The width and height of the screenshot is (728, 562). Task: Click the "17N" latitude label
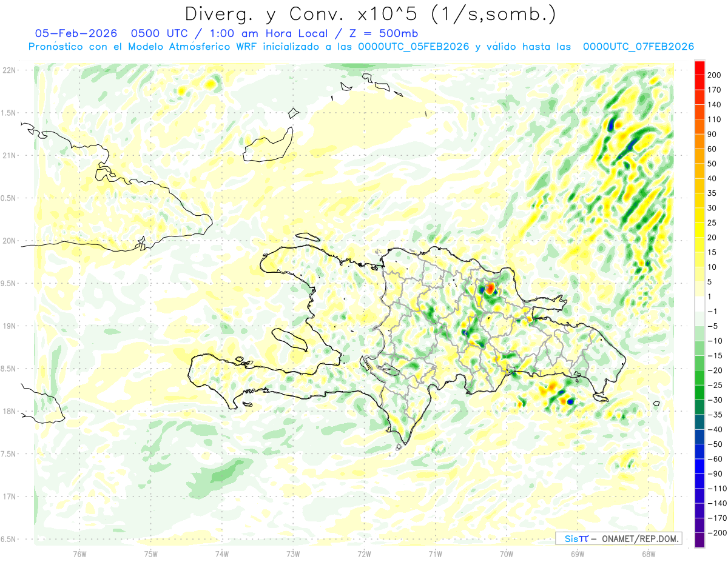tap(8, 497)
